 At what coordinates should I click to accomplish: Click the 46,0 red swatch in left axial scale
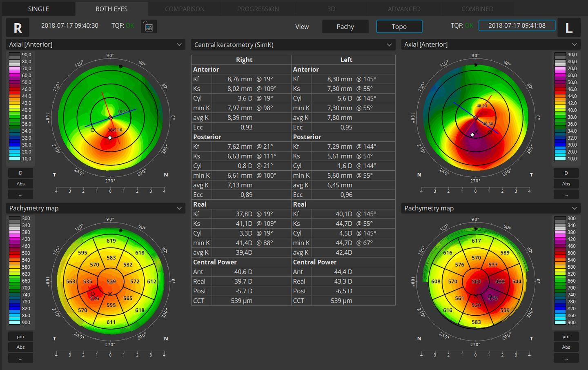(x=15, y=89)
